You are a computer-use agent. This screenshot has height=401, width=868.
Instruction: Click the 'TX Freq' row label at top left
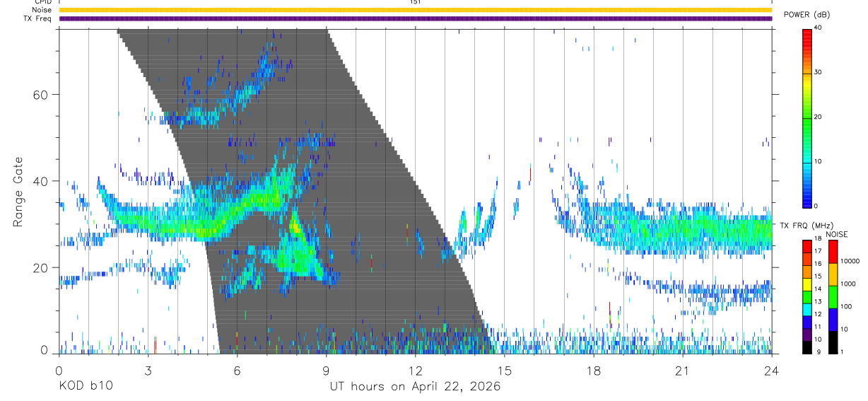point(39,18)
